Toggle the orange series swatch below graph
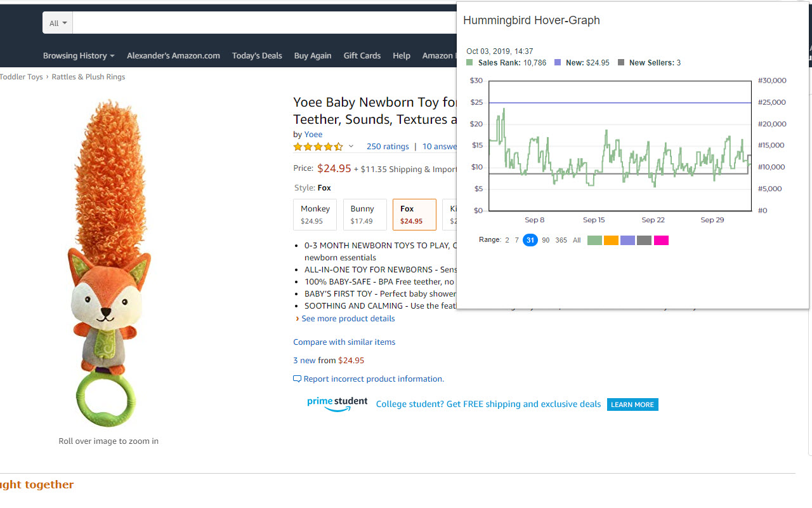The width and height of the screenshot is (812, 508). click(x=611, y=241)
